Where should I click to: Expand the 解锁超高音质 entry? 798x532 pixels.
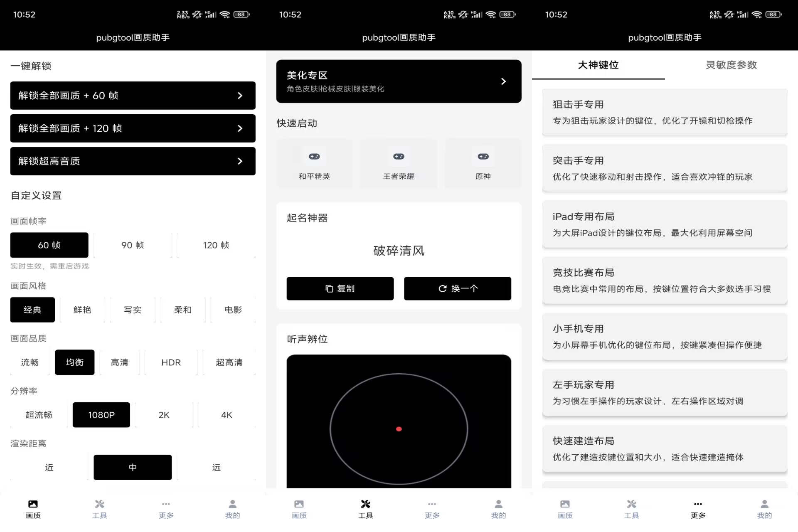pos(133,161)
